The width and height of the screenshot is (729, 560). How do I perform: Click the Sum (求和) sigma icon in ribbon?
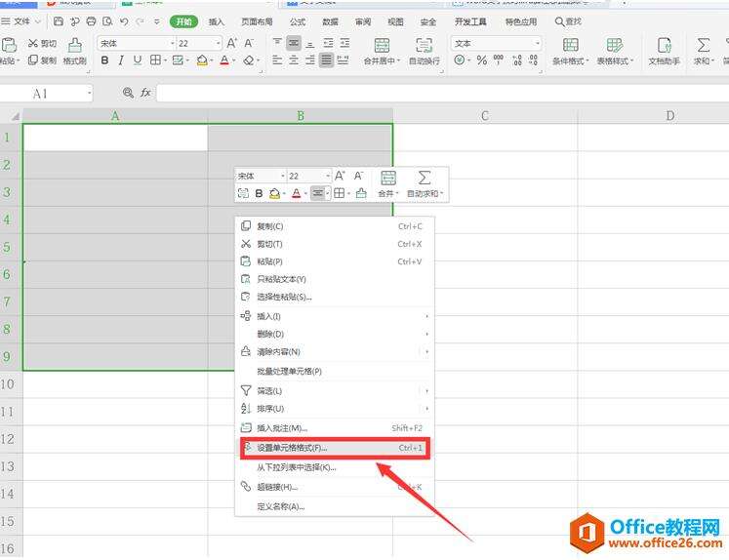703,45
